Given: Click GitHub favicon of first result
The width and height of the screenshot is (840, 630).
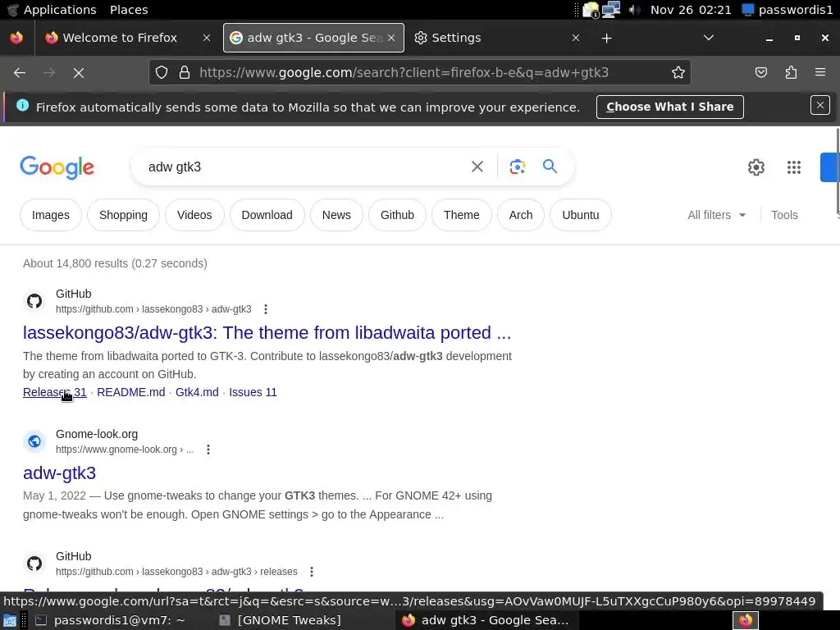Looking at the screenshot, I should (34, 301).
